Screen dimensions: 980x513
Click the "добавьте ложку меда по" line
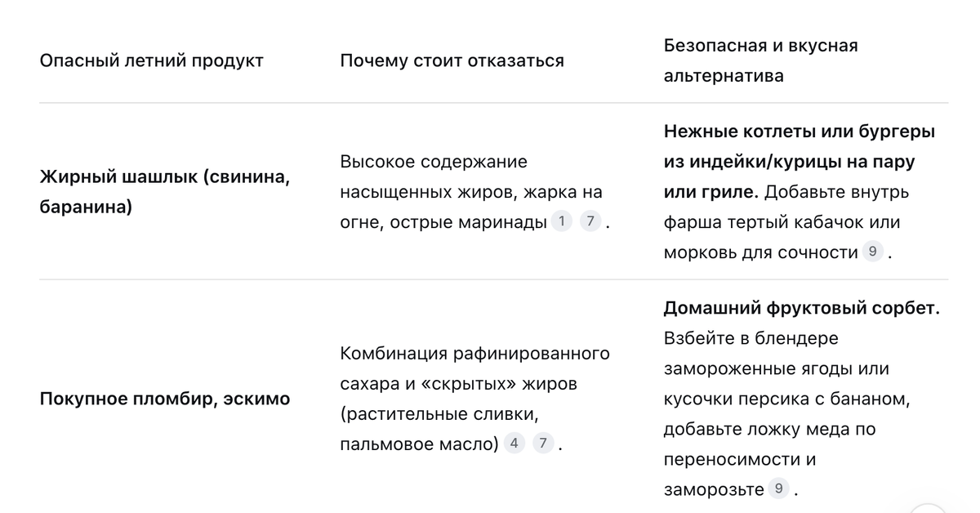click(769, 429)
